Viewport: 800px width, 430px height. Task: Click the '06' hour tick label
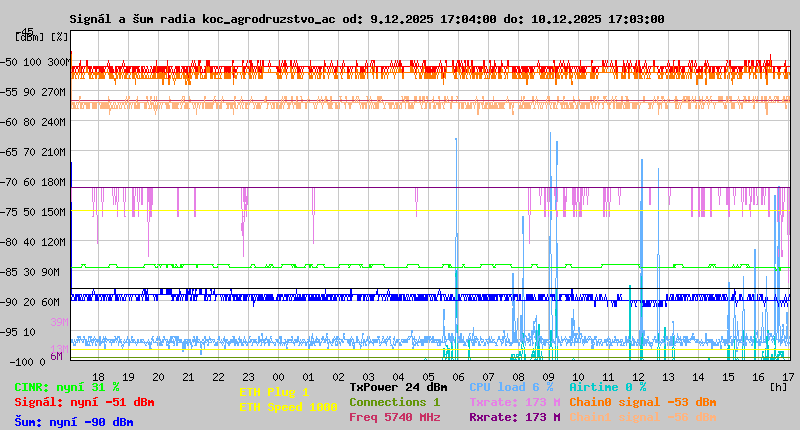[458, 377]
